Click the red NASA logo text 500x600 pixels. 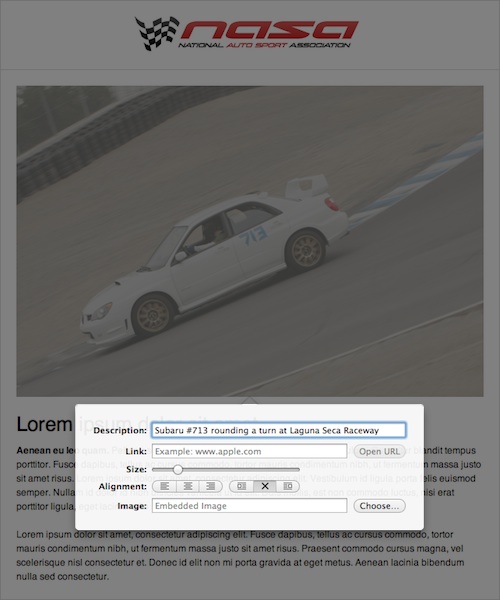point(269,30)
